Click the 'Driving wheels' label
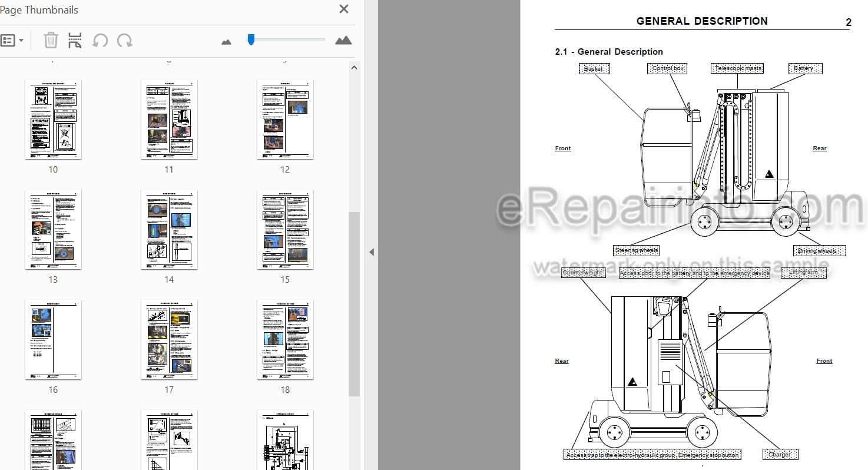Viewport: 868px width, 470px height. pos(819,250)
